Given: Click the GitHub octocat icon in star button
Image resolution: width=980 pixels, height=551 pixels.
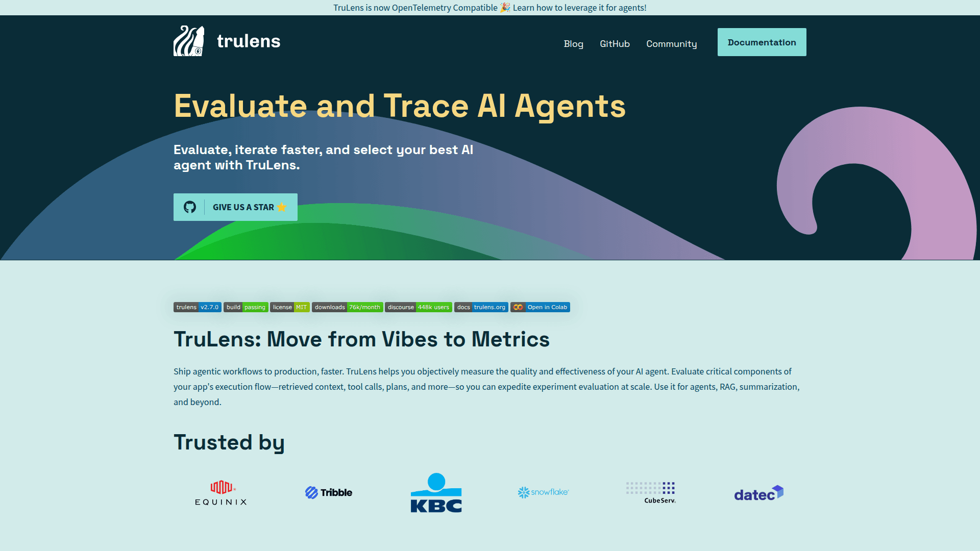Looking at the screenshot, I should (x=190, y=207).
